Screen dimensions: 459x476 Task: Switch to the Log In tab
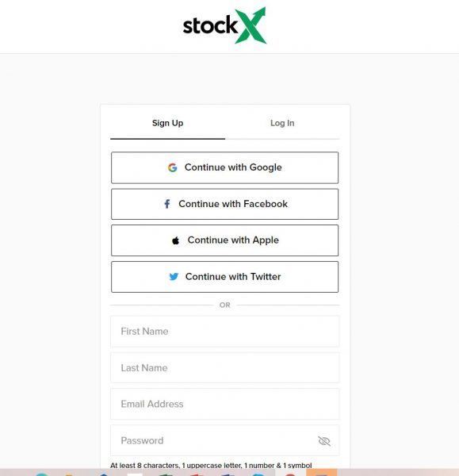[282, 123]
